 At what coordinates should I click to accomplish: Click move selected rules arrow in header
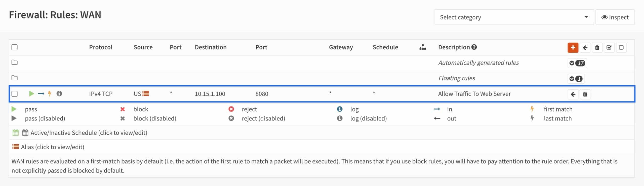(x=585, y=48)
